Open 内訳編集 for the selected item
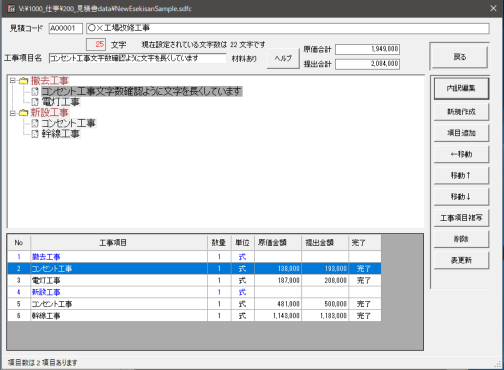This screenshot has width=504, height=370. (461, 88)
